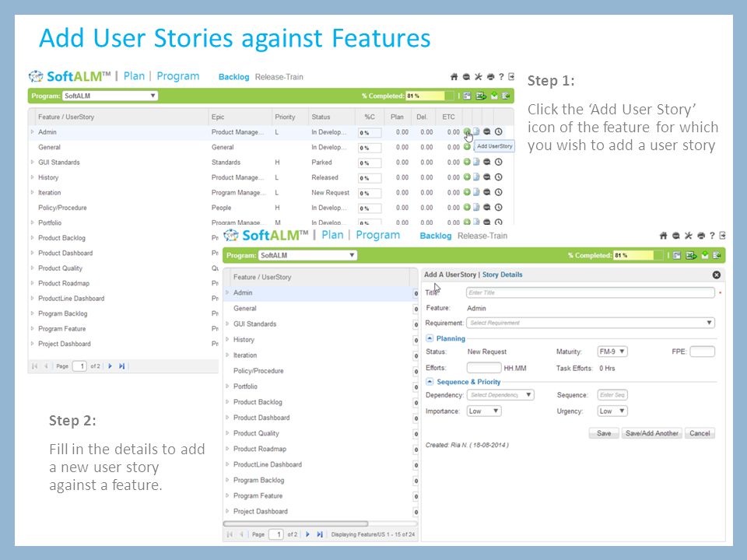Click the document icon in Policy/Procedure row
The width and height of the screenshot is (747, 560).
point(476,207)
